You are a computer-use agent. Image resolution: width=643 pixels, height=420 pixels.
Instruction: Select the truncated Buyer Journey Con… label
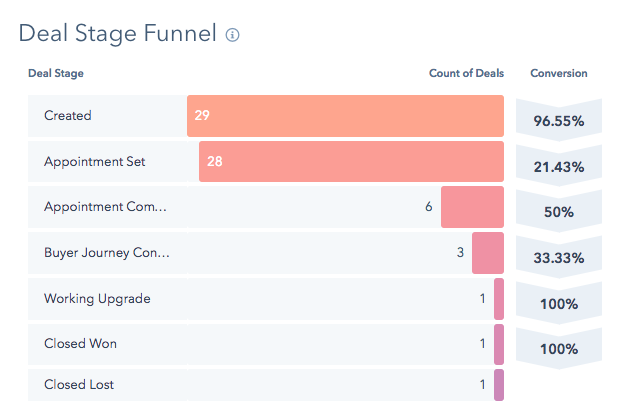tap(106, 253)
